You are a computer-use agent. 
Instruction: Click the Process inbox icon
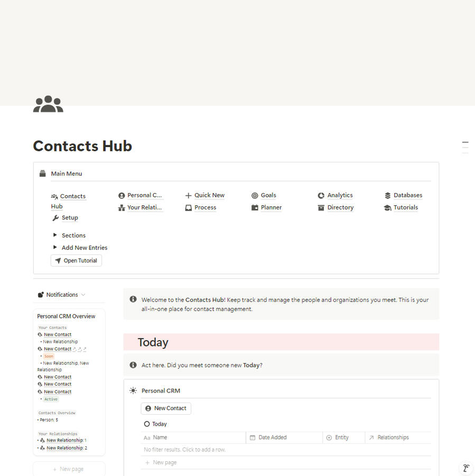point(188,208)
